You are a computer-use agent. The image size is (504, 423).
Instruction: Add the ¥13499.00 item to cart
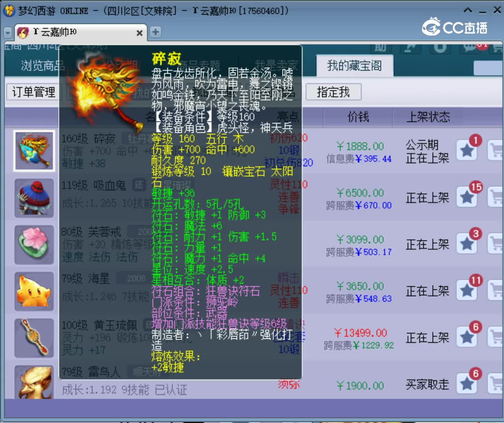coord(496,337)
